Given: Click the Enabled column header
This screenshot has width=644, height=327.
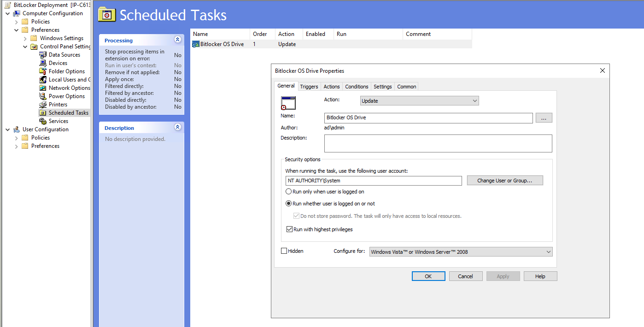Looking at the screenshot, I should tap(319, 34).
